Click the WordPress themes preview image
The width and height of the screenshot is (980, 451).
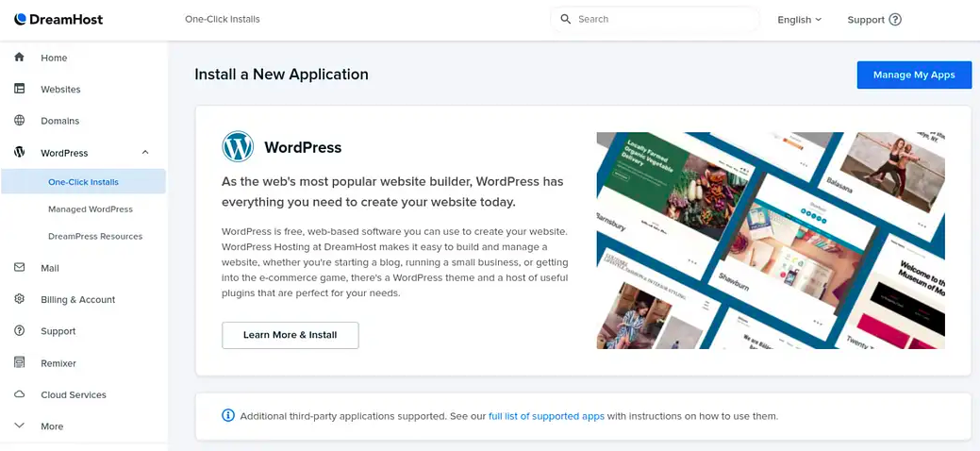point(771,241)
